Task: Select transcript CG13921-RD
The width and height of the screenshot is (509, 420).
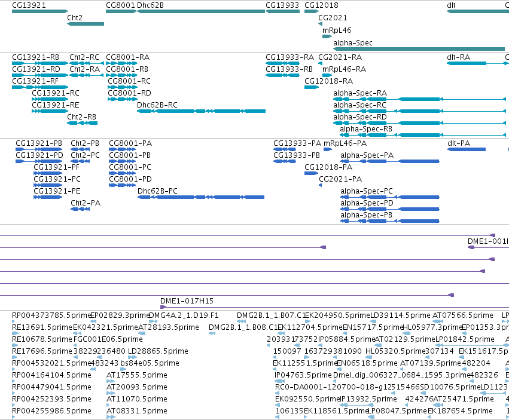Action: coord(40,75)
